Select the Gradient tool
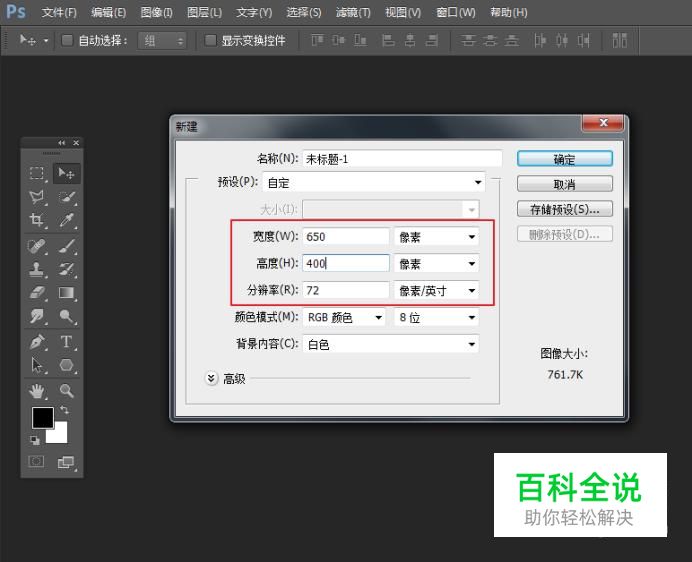 66,292
